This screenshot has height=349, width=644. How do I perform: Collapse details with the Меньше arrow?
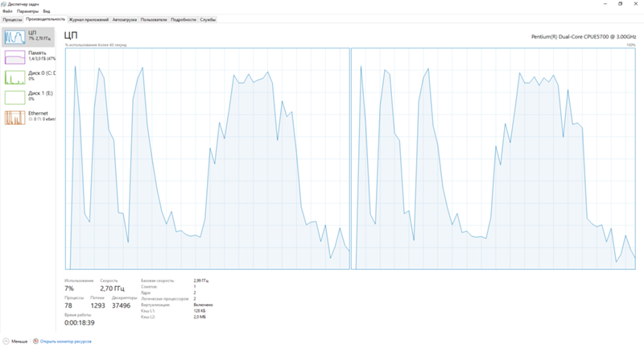[x=6, y=341]
